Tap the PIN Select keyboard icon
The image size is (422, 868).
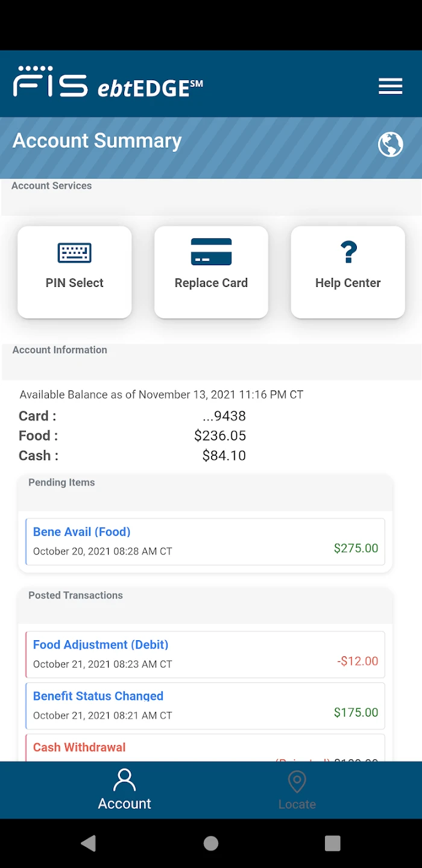(x=75, y=253)
